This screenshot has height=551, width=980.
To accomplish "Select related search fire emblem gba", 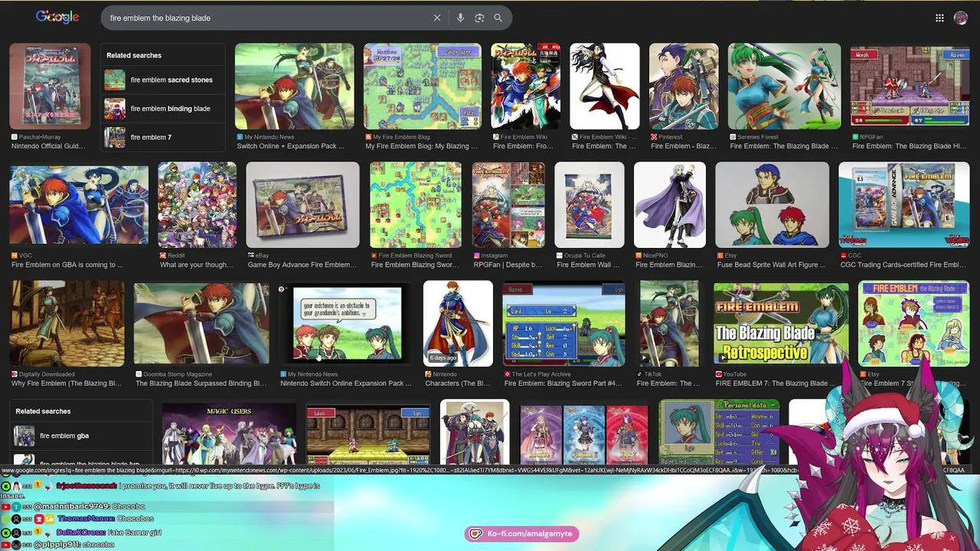I will click(x=83, y=435).
